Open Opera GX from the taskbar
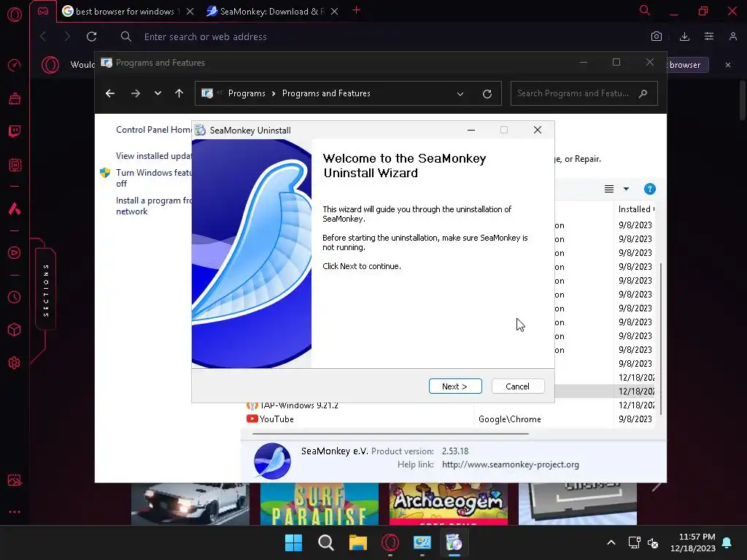The height and width of the screenshot is (560, 747). coord(390,542)
